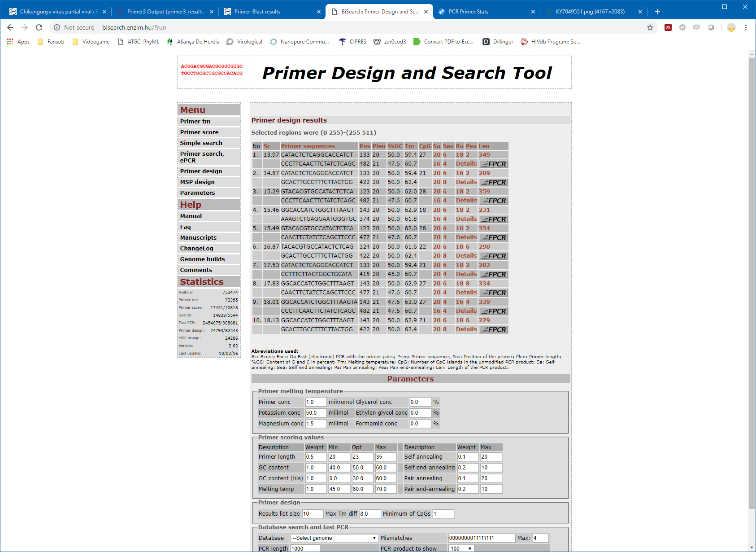Click the Magnesium conc input field
Image resolution: width=756 pixels, height=552 pixels.
[316, 424]
